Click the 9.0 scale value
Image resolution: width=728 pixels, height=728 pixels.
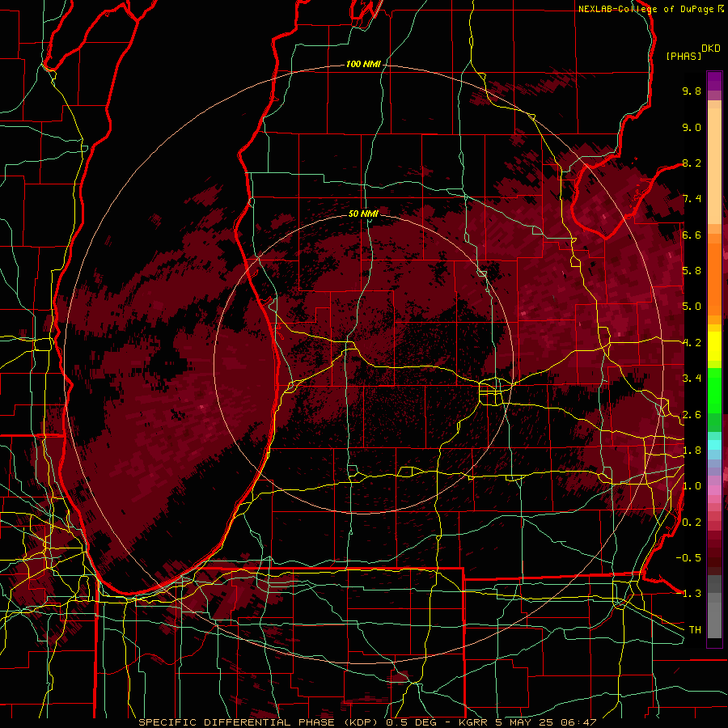point(692,127)
